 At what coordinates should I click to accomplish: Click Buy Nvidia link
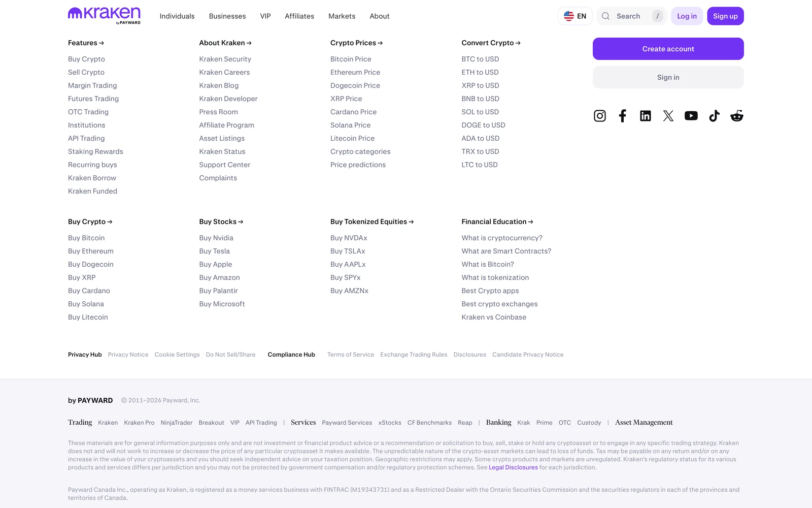[x=216, y=238]
